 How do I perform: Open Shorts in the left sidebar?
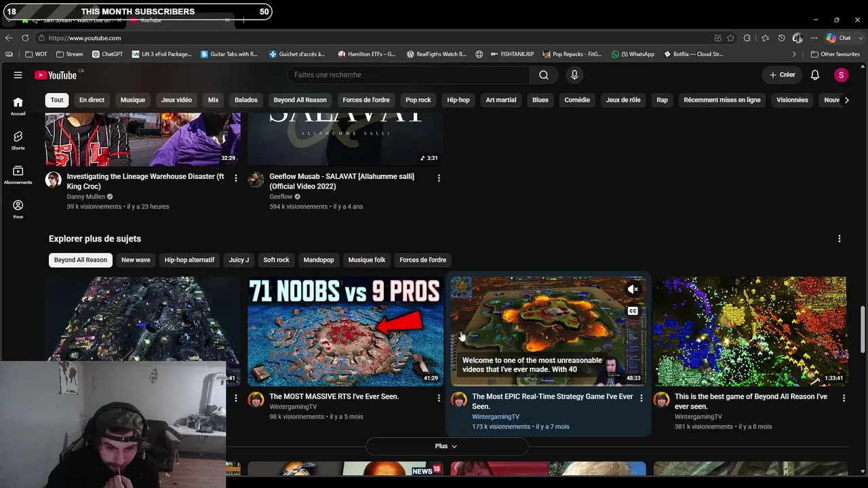pyautogui.click(x=18, y=140)
